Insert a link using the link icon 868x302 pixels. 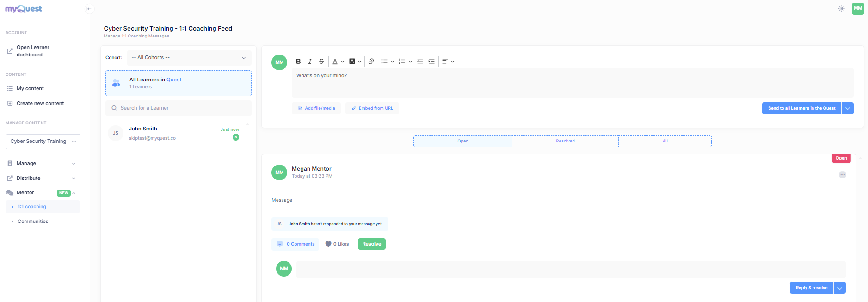(371, 62)
